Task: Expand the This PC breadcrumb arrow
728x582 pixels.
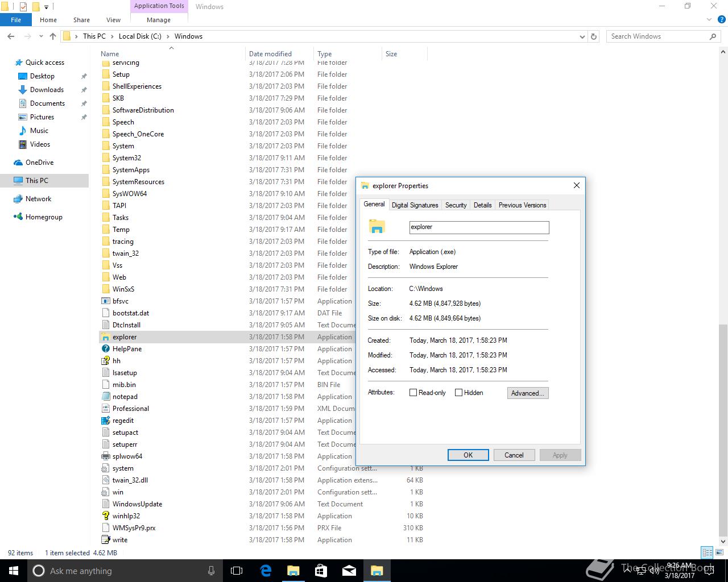Action: click(112, 36)
